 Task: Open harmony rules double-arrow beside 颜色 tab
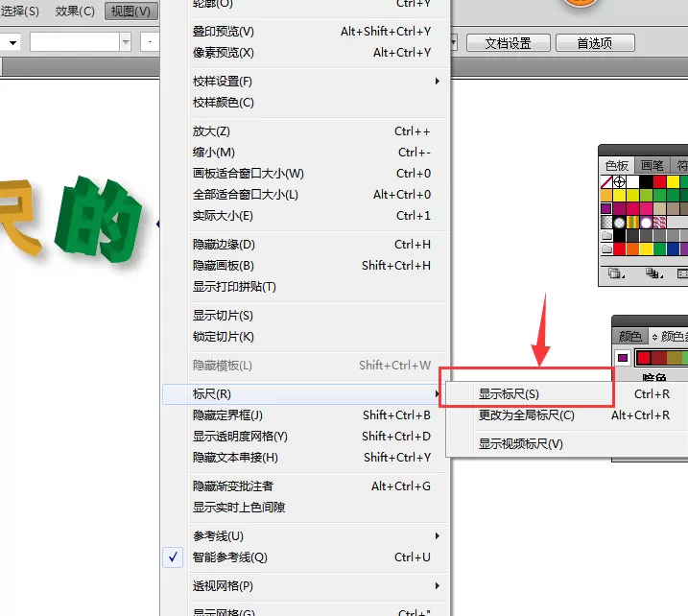(x=654, y=337)
